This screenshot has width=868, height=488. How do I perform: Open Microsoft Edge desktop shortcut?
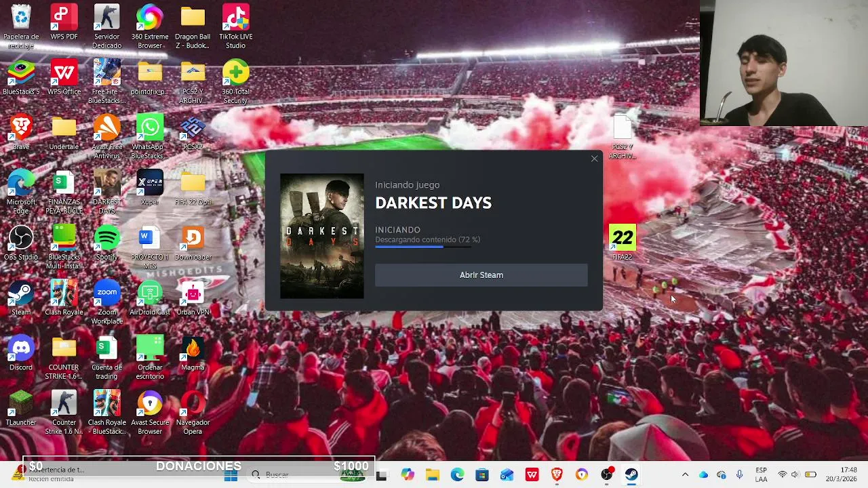[x=21, y=192]
